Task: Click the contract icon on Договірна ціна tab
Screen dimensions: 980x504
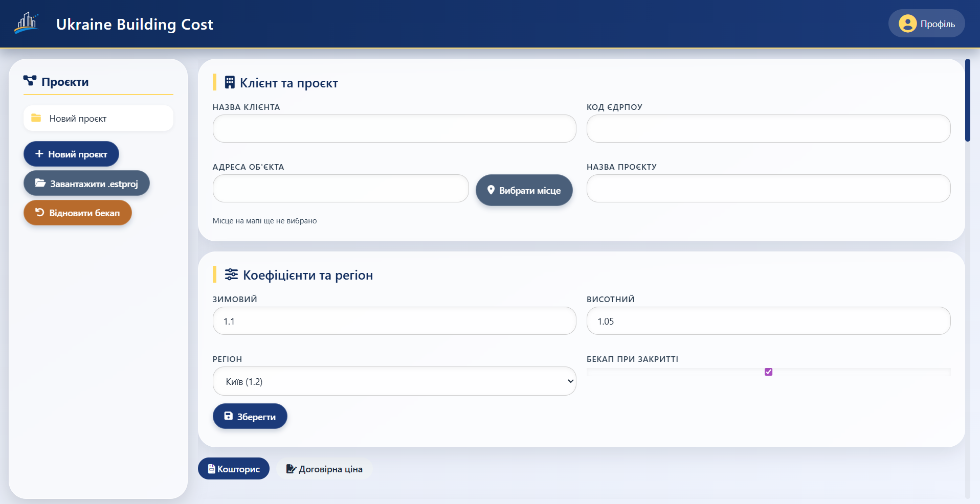Action: (291, 469)
